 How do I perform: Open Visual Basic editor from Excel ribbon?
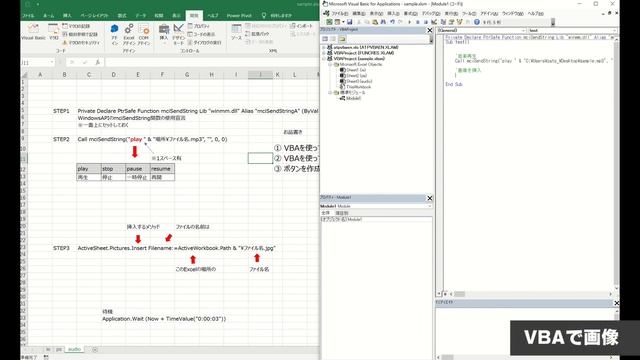[x=33, y=32]
